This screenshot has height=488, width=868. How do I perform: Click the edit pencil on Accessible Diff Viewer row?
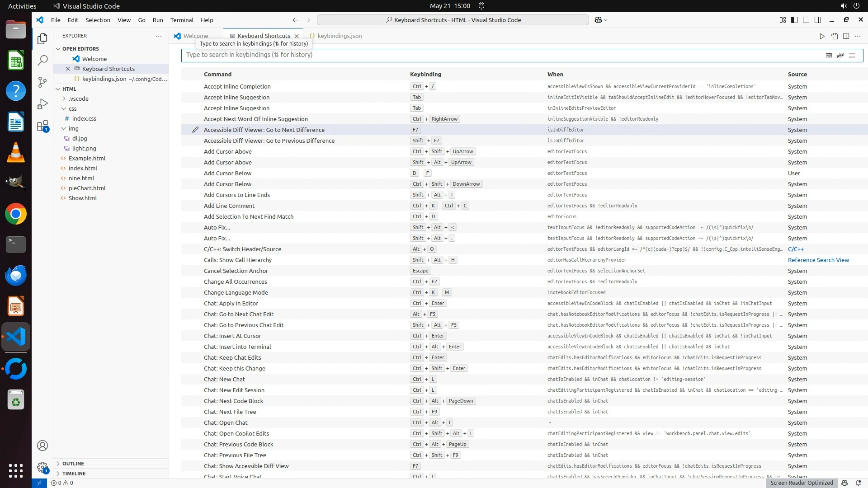195,130
